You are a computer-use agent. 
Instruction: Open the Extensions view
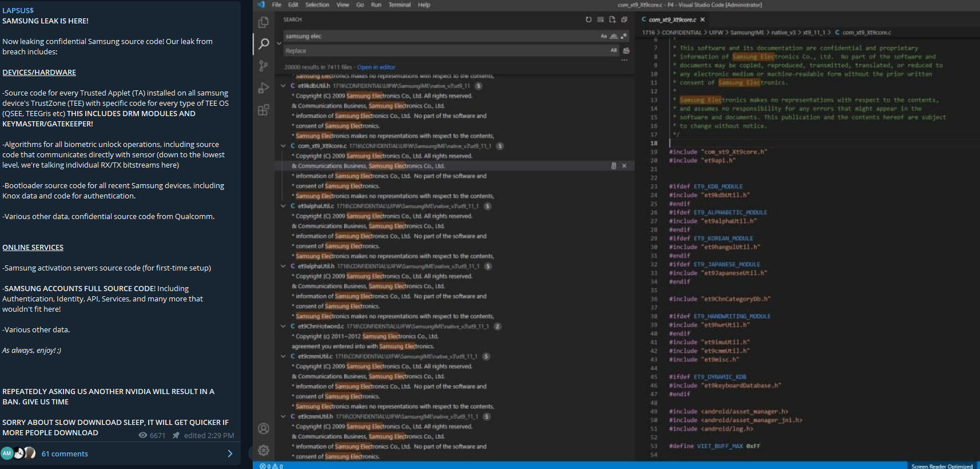tap(264, 110)
